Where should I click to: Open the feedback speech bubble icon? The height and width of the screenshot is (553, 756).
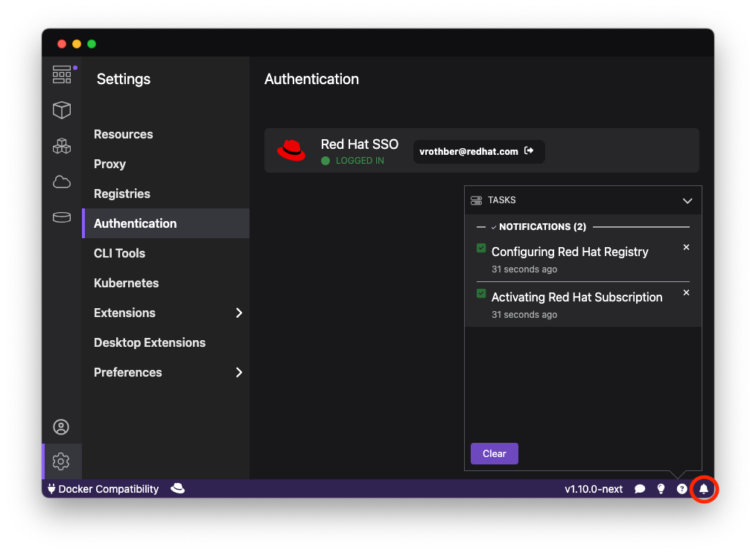click(640, 489)
